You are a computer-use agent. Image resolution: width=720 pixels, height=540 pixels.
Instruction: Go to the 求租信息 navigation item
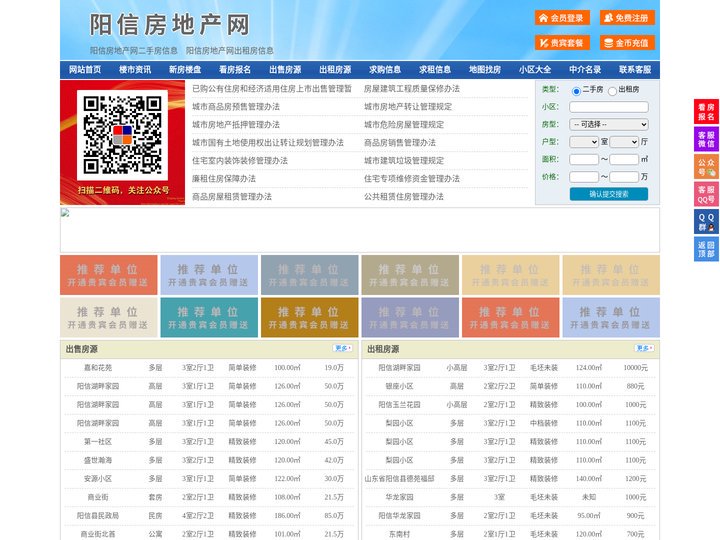coord(435,70)
